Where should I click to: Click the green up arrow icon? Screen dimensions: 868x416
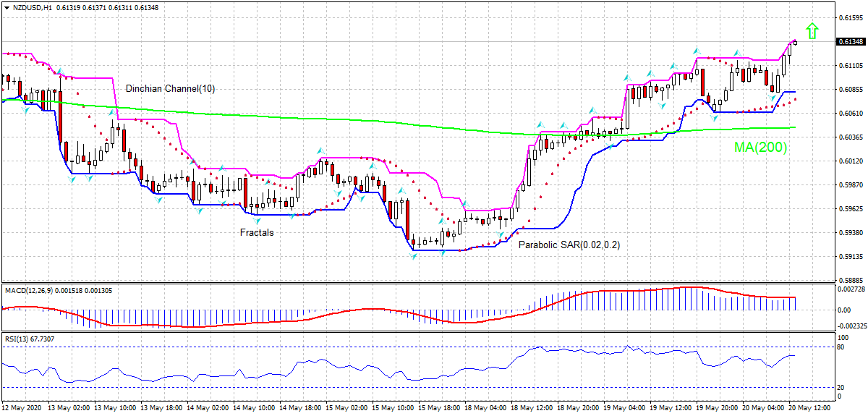click(812, 30)
